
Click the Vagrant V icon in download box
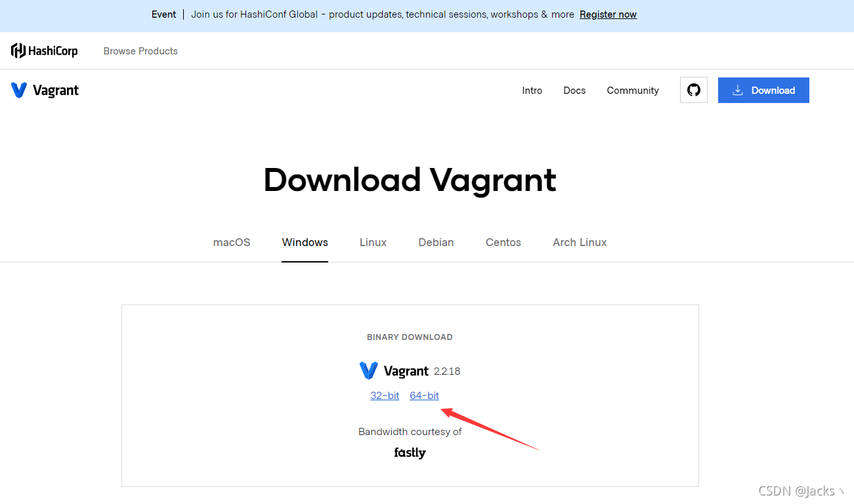click(368, 371)
